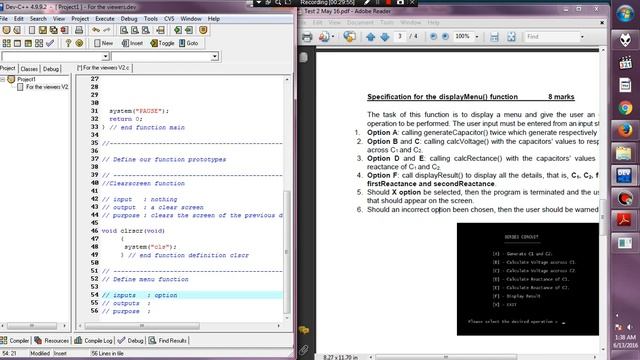Click the Dev-C++ taskbar icon
Image resolution: width=640 pixels, height=360 pixels.
click(x=625, y=176)
